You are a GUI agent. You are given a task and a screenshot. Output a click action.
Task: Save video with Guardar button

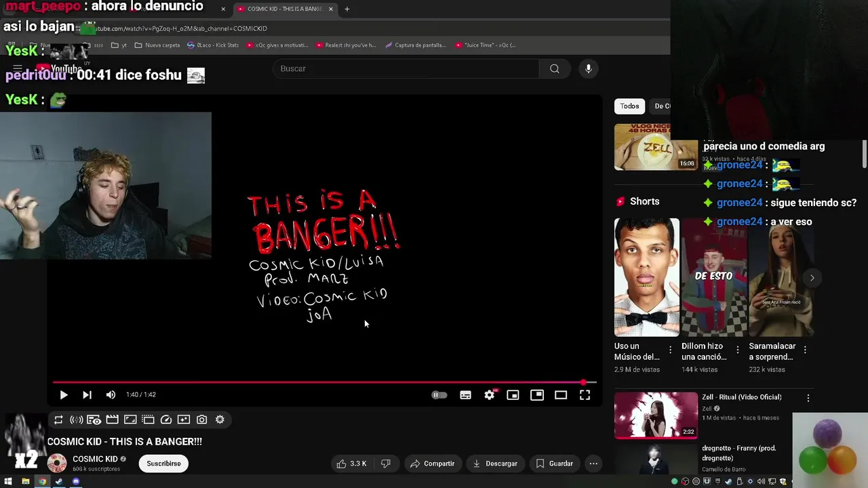point(555,464)
